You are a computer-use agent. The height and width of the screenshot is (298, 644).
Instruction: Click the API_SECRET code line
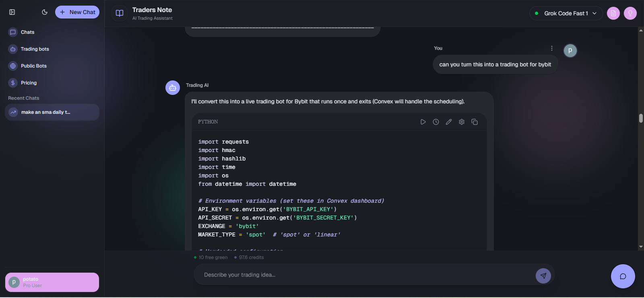click(x=277, y=218)
